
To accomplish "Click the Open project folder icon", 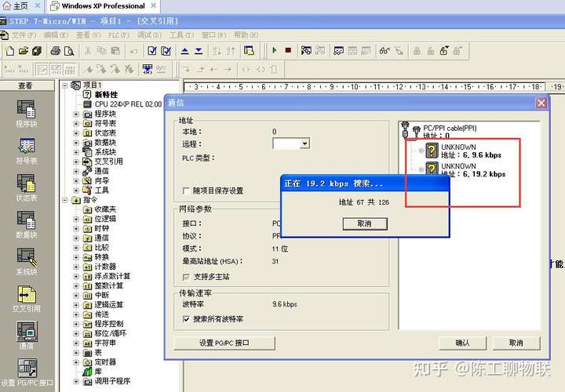I will [x=24, y=51].
